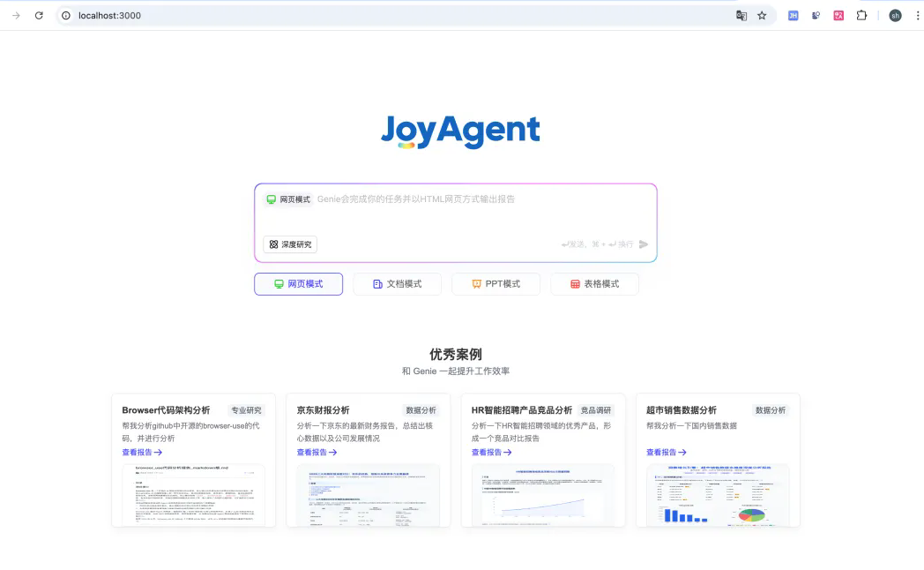Switch to the PPT模式 mode tab
The image size is (924, 570).
tap(496, 284)
